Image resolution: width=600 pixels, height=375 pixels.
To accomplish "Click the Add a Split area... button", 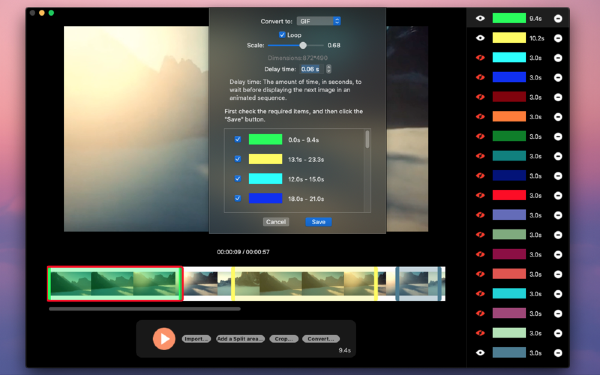I will 240,339.
